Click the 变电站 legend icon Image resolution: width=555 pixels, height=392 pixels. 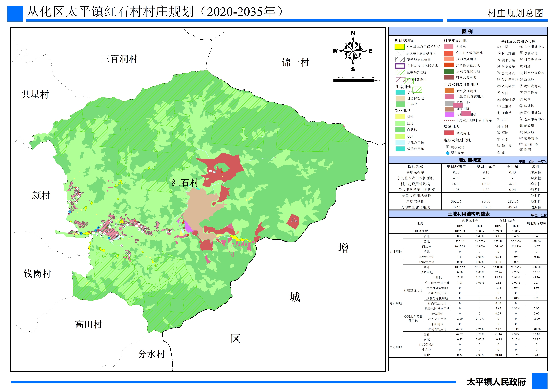click(499, 113)
